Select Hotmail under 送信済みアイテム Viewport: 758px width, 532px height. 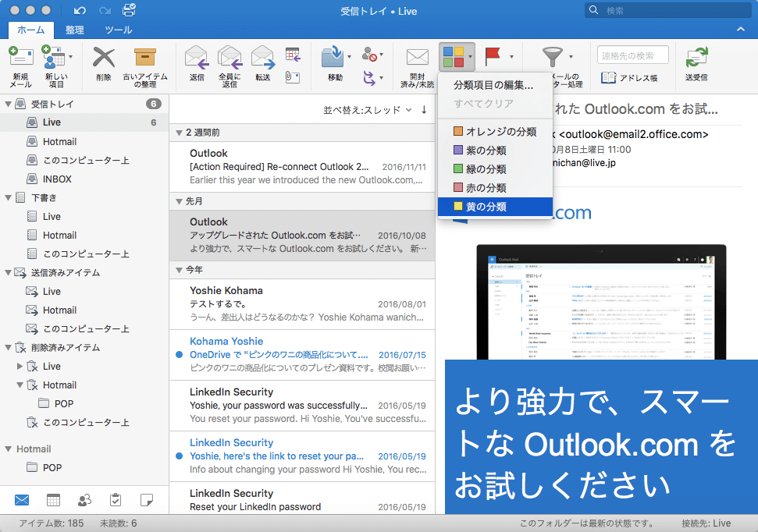click(84, 310)
